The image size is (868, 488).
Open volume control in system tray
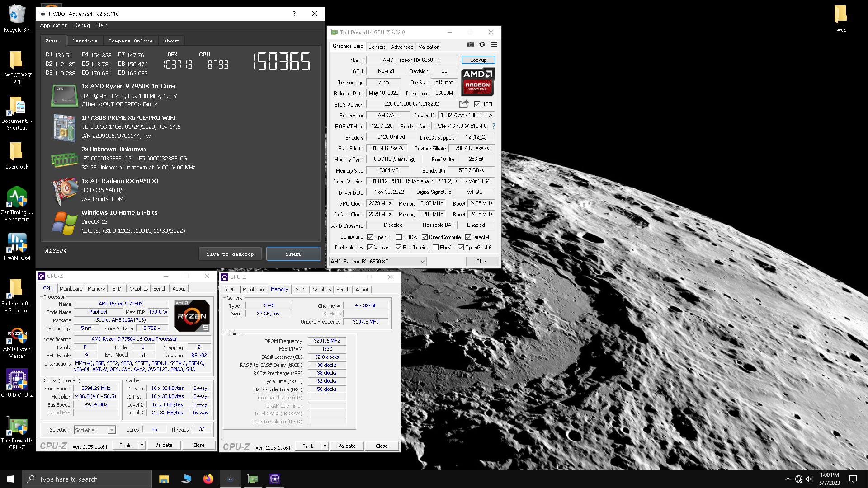(809, 479)
